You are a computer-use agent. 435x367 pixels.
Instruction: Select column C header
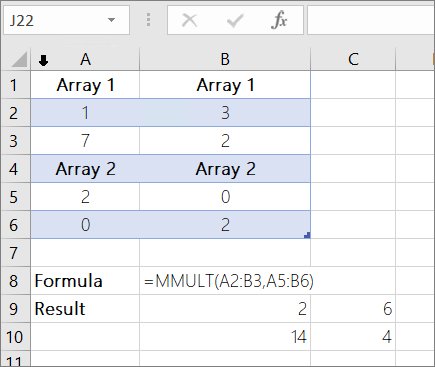pos(353,59)
